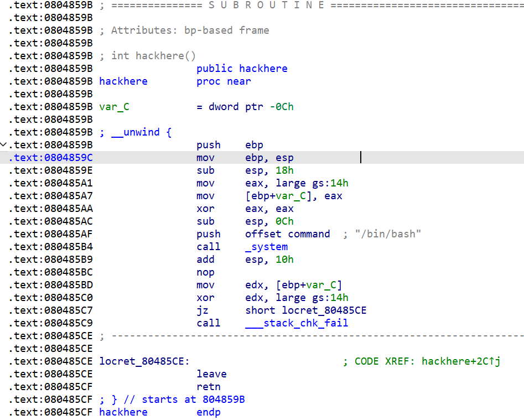
Task: Click the int hackhere() prototype comment
Action: [x=153, y=56]
